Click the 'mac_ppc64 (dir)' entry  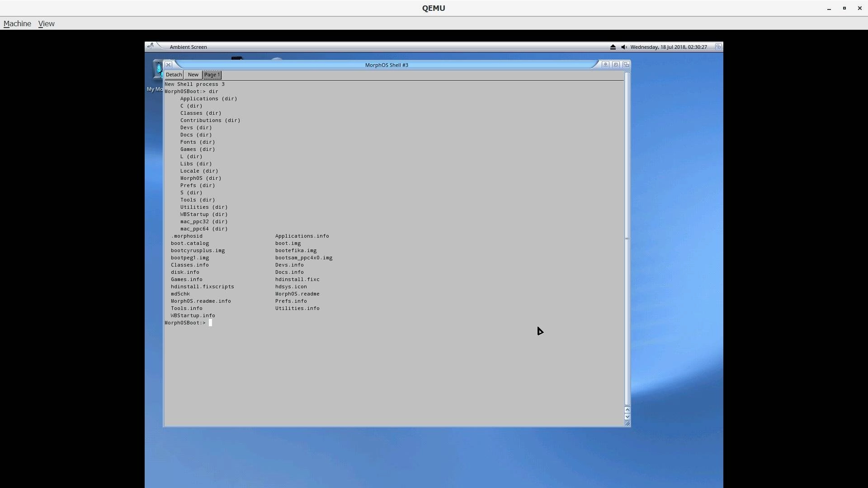(204, 229)
